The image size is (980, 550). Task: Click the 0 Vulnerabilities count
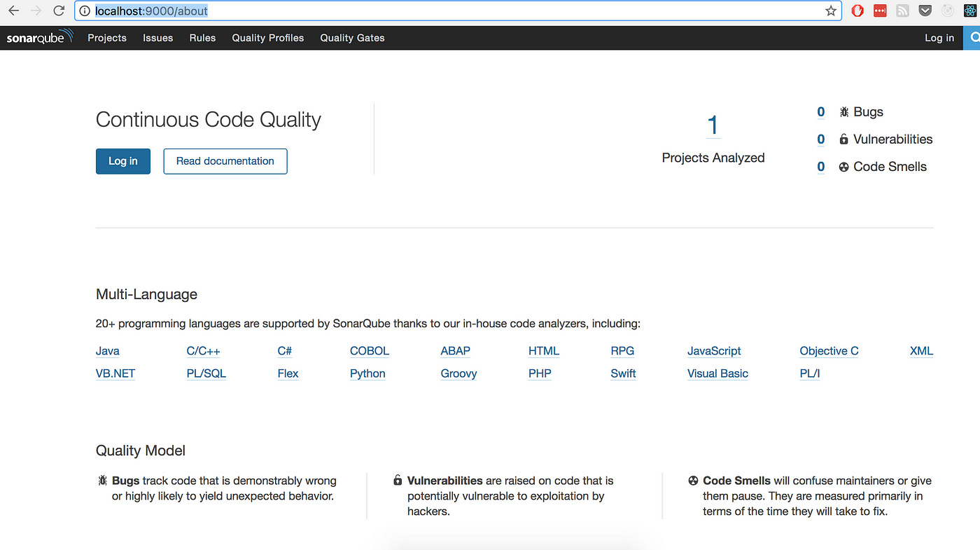[821, 139]
